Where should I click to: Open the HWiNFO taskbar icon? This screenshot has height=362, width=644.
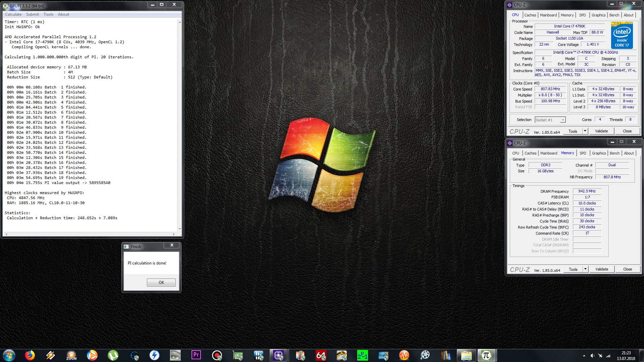pos(259,355)
